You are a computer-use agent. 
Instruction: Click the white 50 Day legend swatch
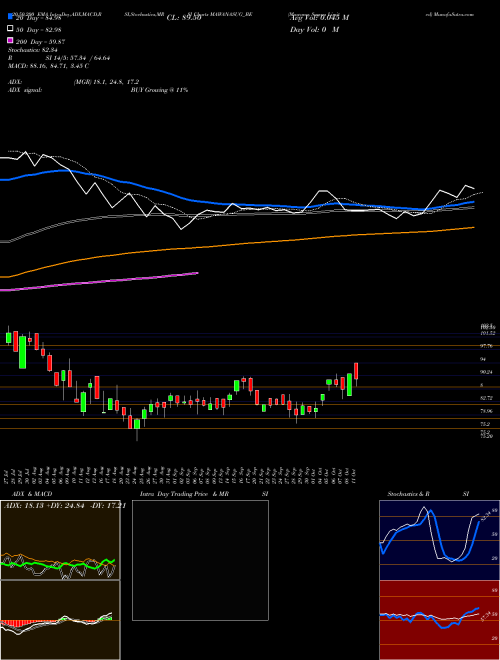point(10,29)
